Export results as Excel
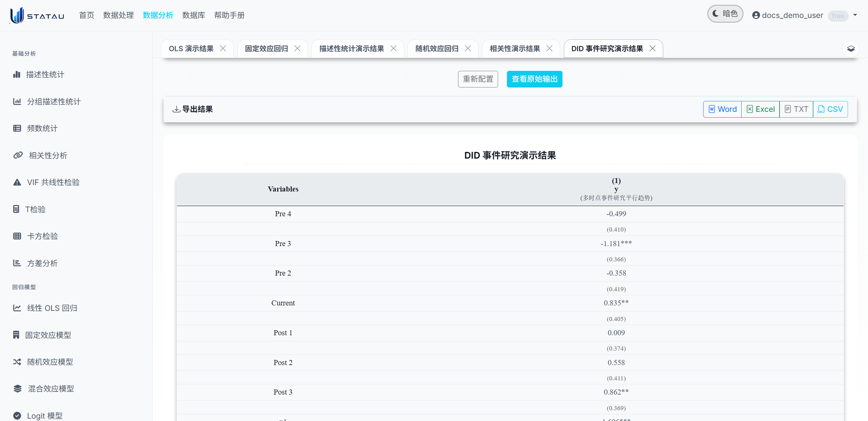Screen dimensions: 868x421 761,109
